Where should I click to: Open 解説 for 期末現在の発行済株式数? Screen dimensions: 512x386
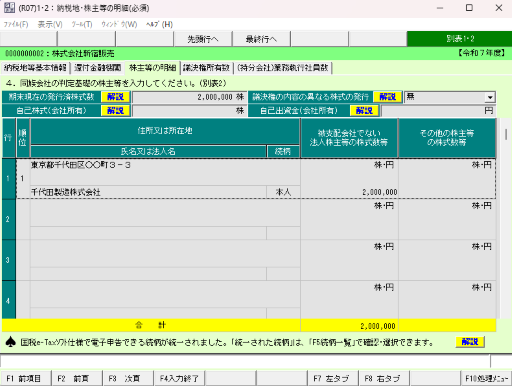[115, 97]
